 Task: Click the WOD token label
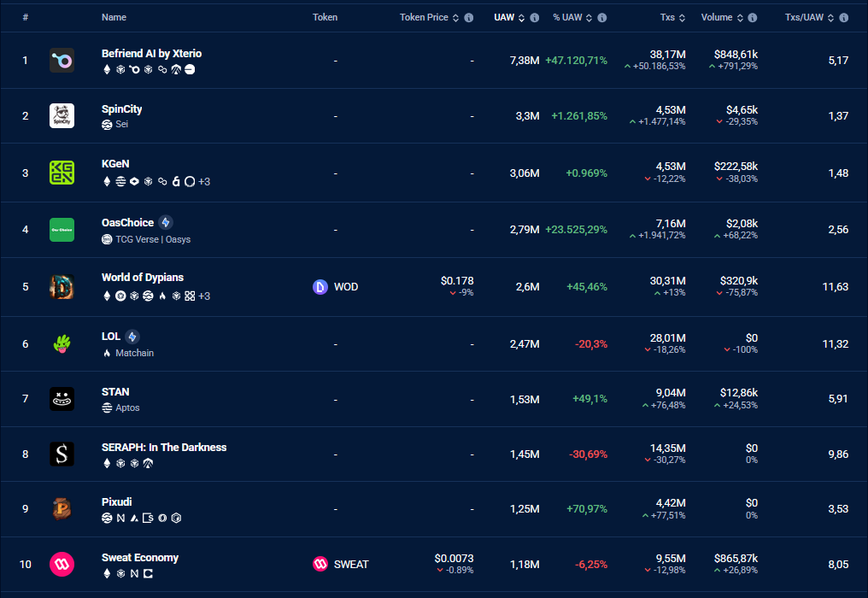346,287
